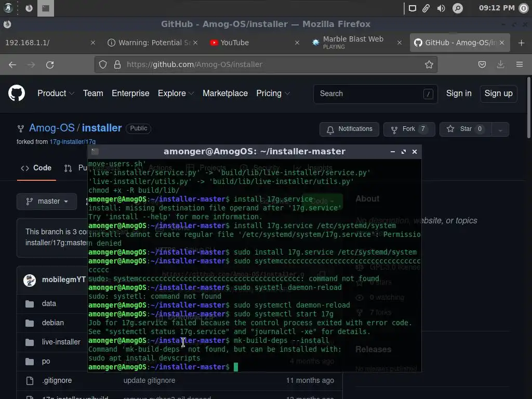Click the page vertical scrollbar
The height and width of the screenshot is (399, 532).
tap(528, 107)
